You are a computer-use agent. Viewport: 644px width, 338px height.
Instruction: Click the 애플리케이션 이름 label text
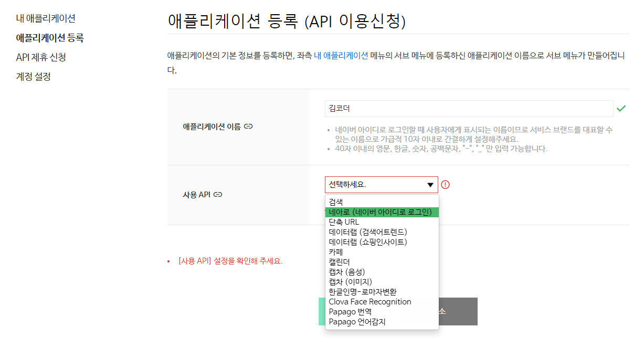212,126
